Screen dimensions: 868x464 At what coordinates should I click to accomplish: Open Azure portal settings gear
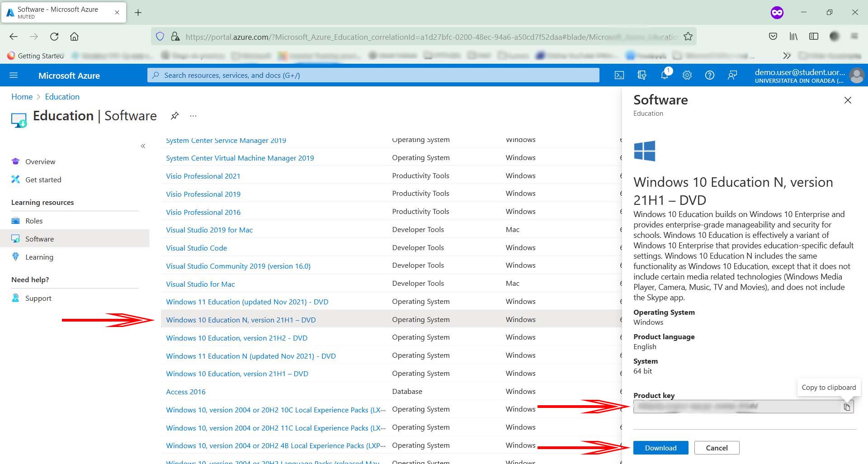tap(687, 75)
